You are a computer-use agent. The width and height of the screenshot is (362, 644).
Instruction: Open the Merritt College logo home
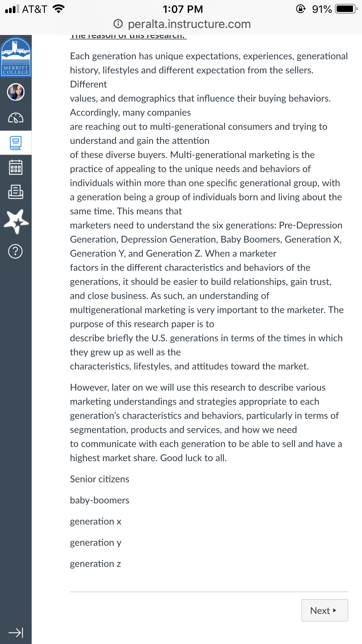coord(16,56)
